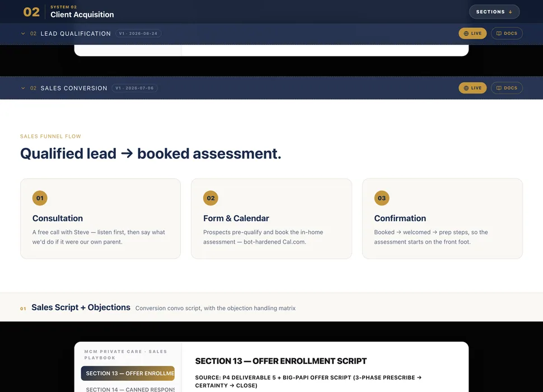Click the V1 · 2026-07-06 version badge
The image size is (543, 392).
coord(135,88)
